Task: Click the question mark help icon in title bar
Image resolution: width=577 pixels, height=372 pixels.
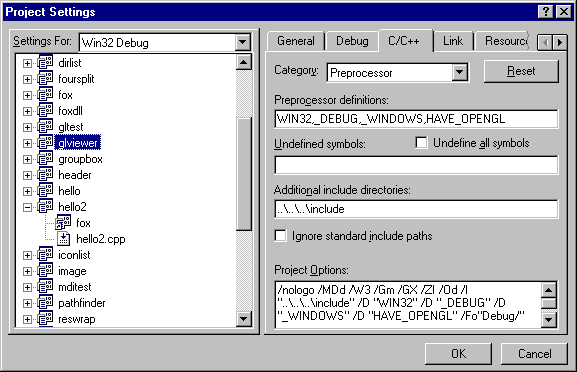Action: 546,12
